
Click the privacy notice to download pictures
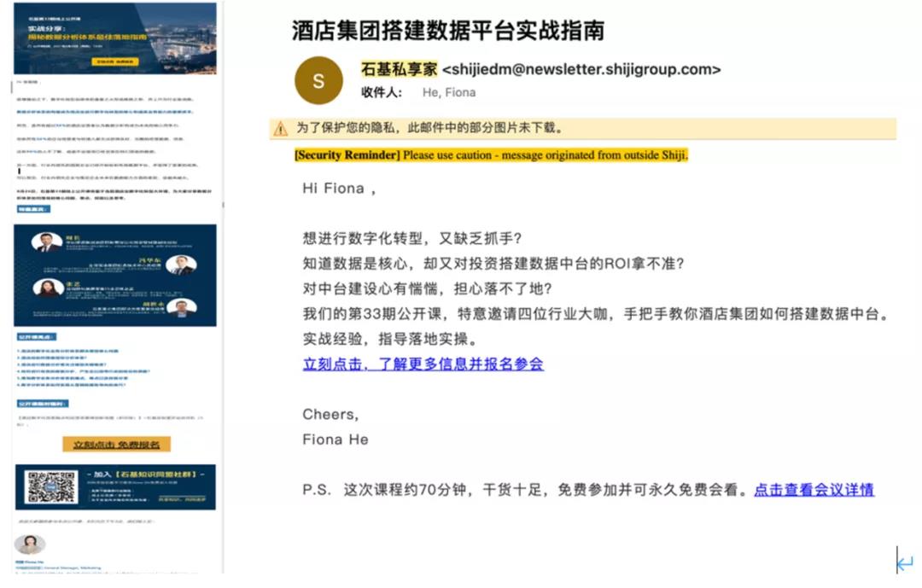(429, 129)
